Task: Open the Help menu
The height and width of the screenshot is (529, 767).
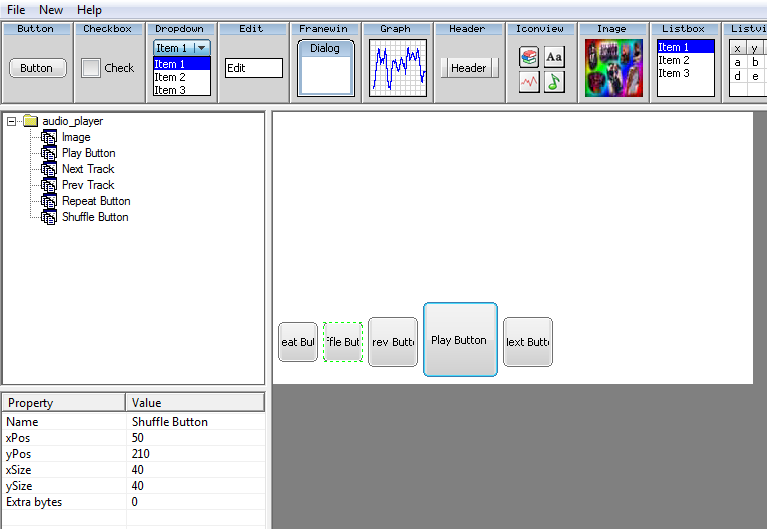Action: click(x=89, y=9)
